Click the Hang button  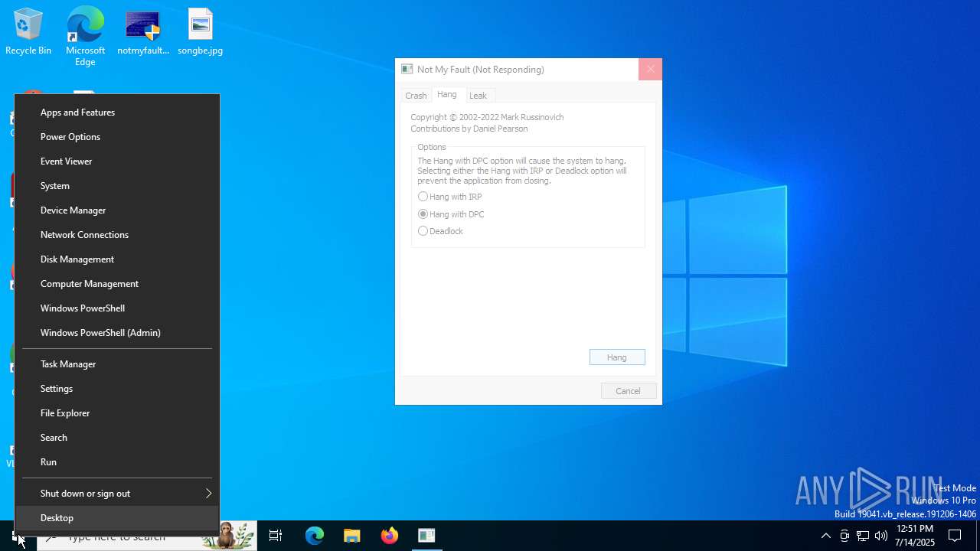pyautogui.click(x=617, y=357)
